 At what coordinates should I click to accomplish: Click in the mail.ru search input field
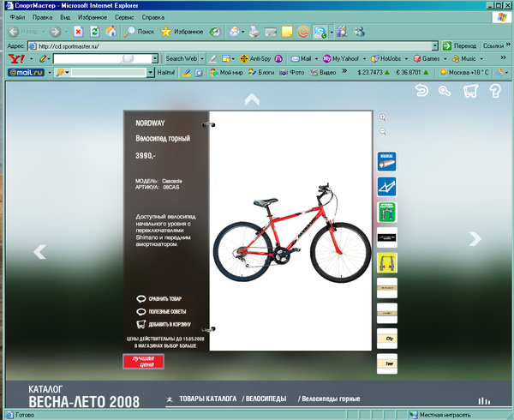109,73
